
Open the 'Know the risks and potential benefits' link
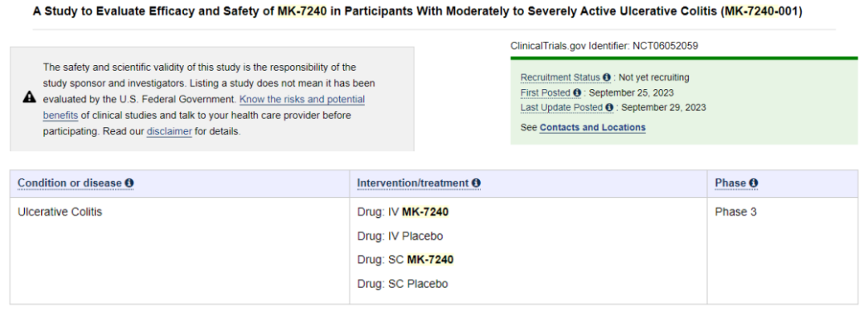(203, 108)
